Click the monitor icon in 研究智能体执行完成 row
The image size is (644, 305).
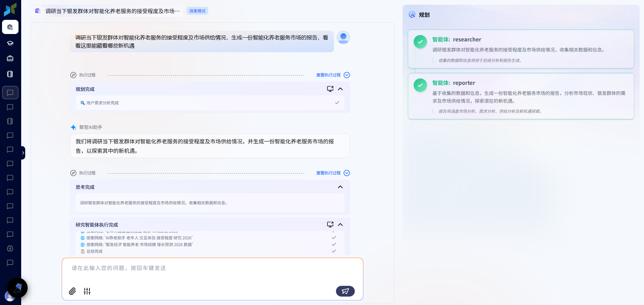[x=330, y=225]
